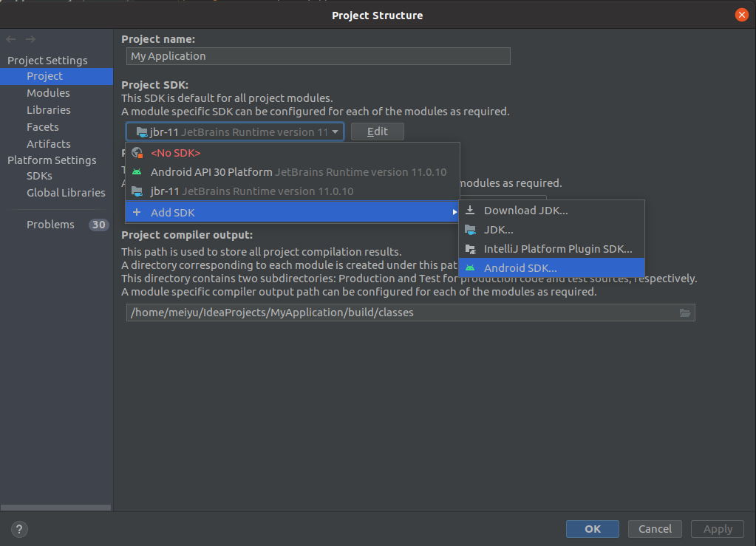Viewport: 756px width, 546px height.
Task: Click the plus icon beside Add SDK
Action: (136, 213)
